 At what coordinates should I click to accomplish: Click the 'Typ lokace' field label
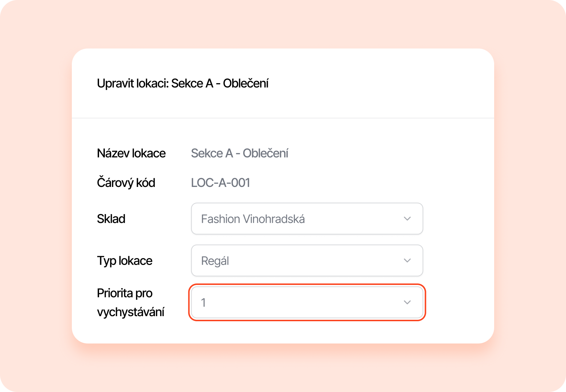(124, 261)
